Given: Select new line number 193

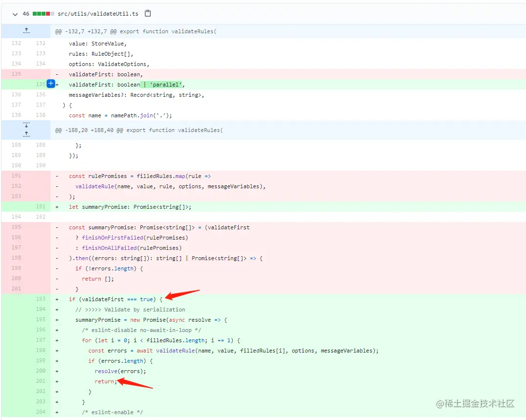Looking at the screenshot, I should coord(40,299).
